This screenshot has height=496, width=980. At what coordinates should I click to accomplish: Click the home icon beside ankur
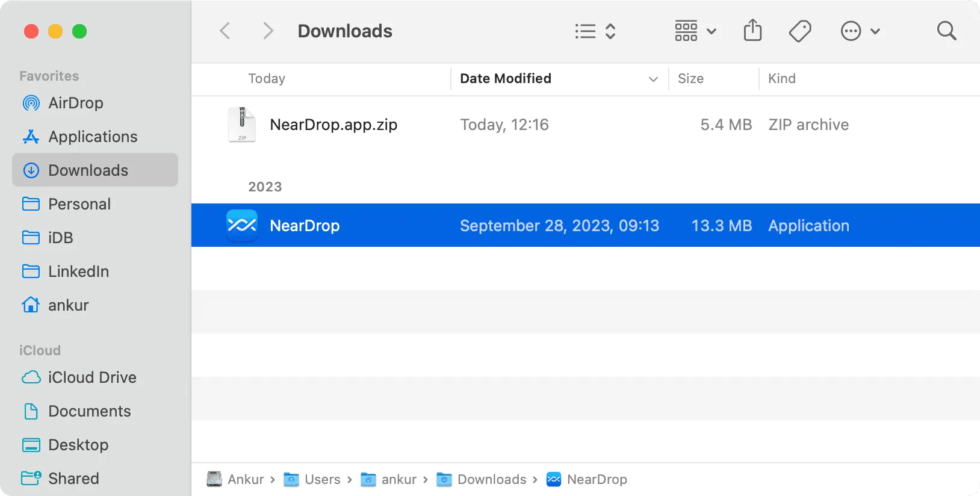click(x=31, y=305)
